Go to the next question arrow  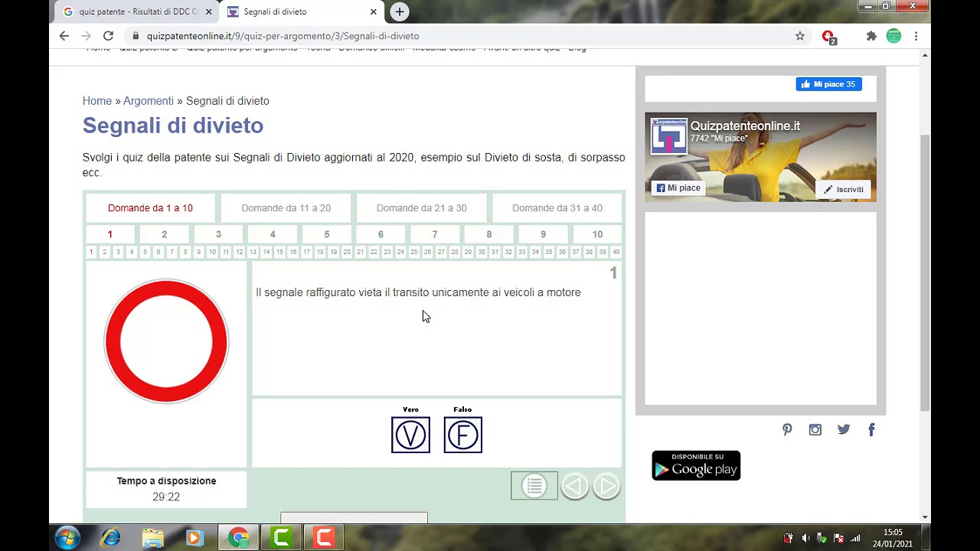coord(606,486)
